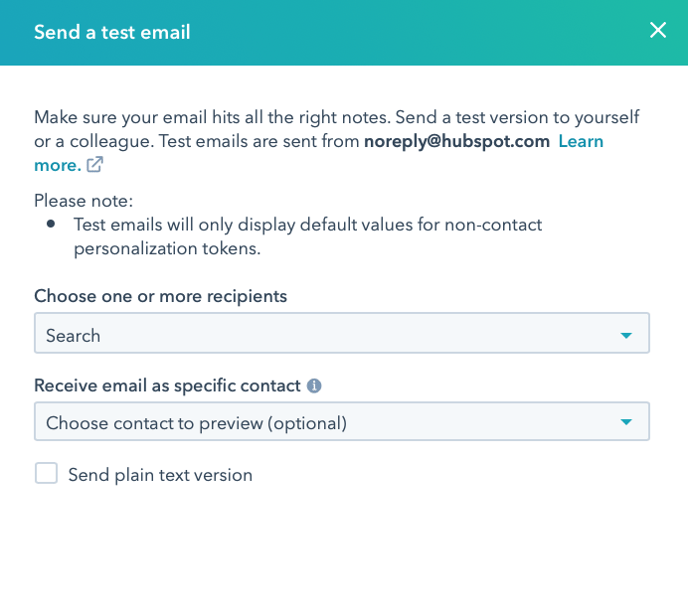Click the "Please note:" text
688x614 pixels.
click(x=83, y=201)
